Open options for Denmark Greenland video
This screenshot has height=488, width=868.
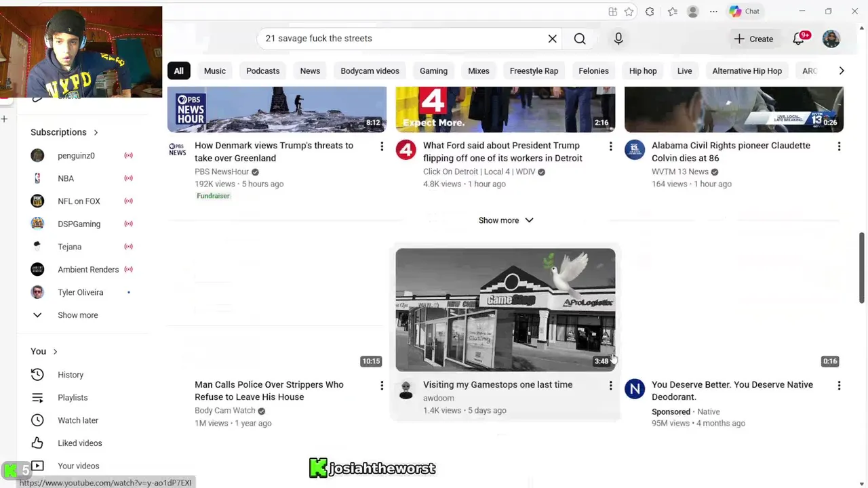(382, 146)
